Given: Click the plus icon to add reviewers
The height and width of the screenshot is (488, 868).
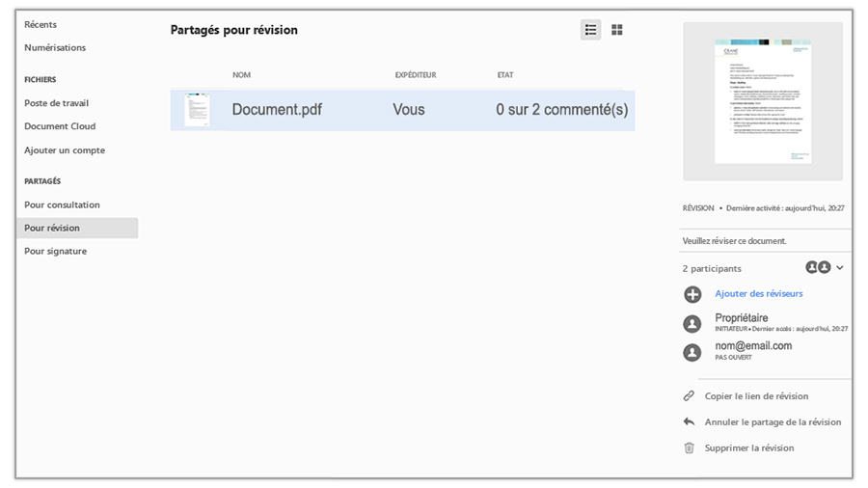Looking at the screenshot, I should (692, 294).
